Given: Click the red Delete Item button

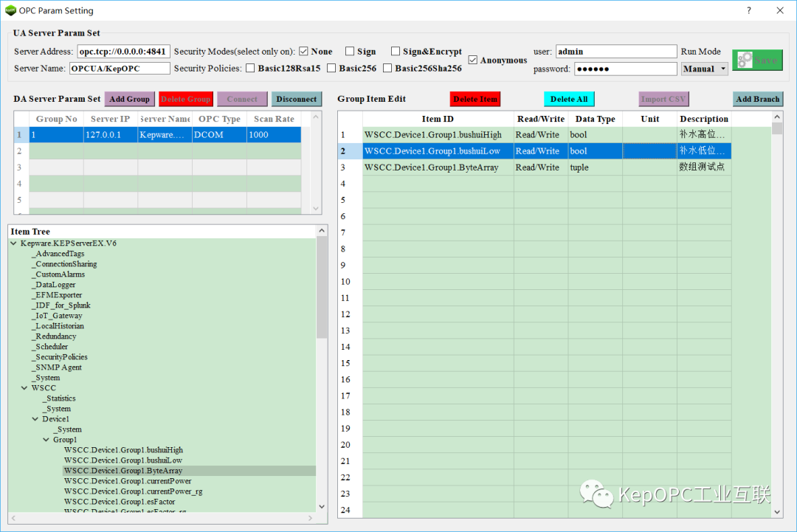Looking at the screenshot, I should (x=475, y=99).
